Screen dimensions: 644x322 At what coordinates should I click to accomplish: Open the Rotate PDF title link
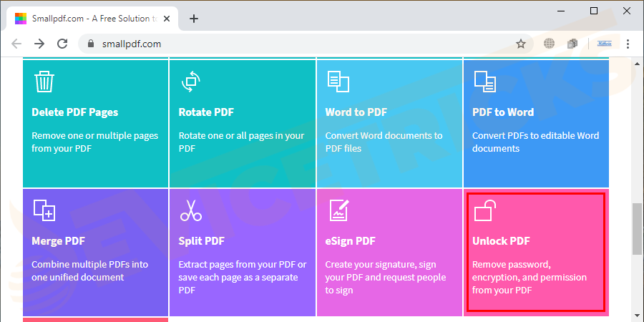tap(206, 112)
